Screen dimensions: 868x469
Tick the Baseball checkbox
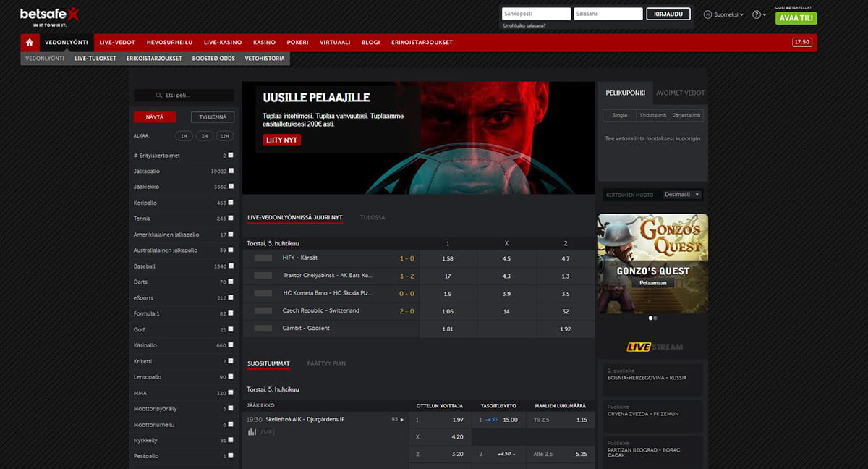(231, 266)
